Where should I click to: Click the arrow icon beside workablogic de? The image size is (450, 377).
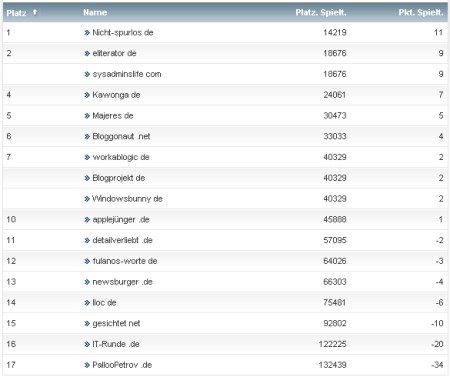click(87, 157)
